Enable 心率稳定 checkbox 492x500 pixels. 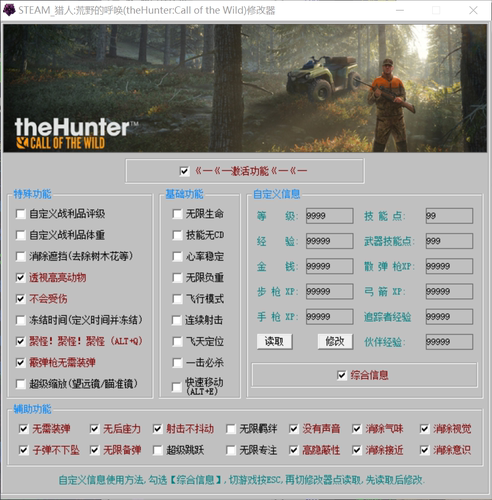pyautogui.click(x=177, y=257)
